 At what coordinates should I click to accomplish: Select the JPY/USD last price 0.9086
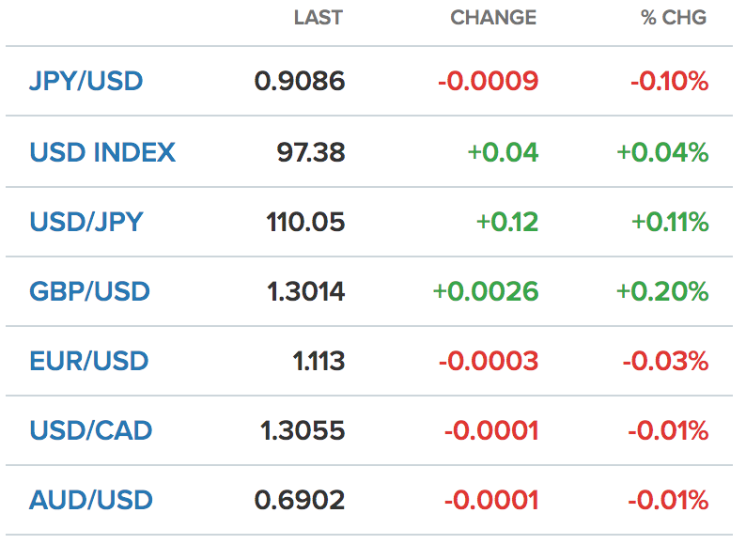point(300,81)
